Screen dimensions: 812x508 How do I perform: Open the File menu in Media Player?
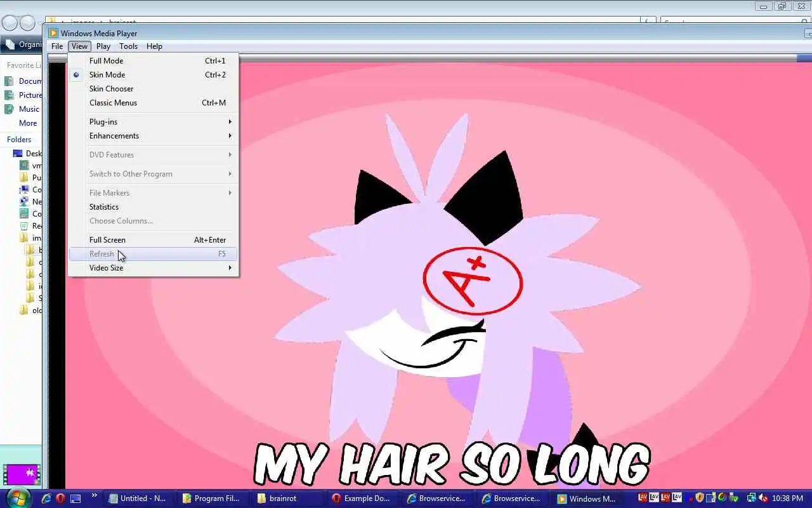point(57,46)
